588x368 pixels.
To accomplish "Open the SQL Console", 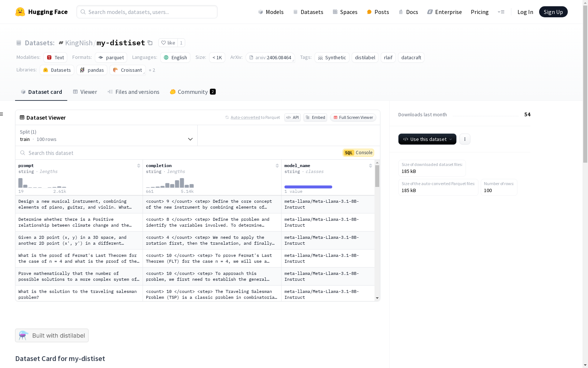I will [358, 153].
